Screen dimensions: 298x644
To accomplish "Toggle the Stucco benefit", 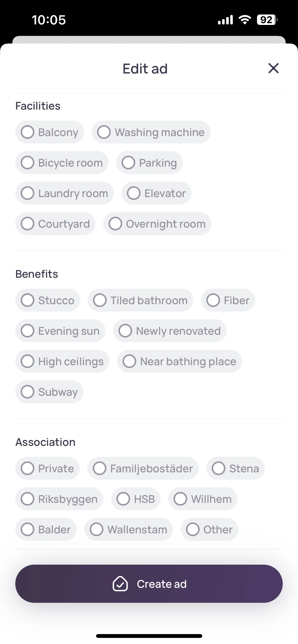I will (48, 300).
